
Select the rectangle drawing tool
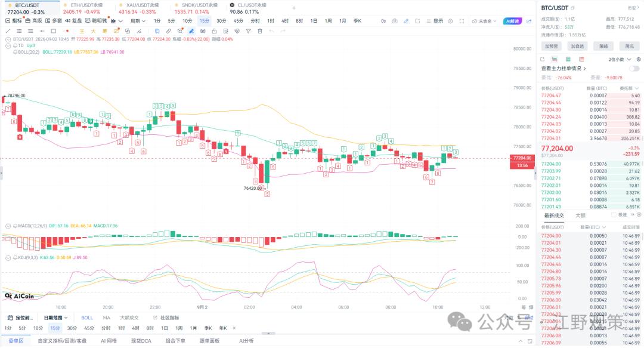tap(54, 31)
